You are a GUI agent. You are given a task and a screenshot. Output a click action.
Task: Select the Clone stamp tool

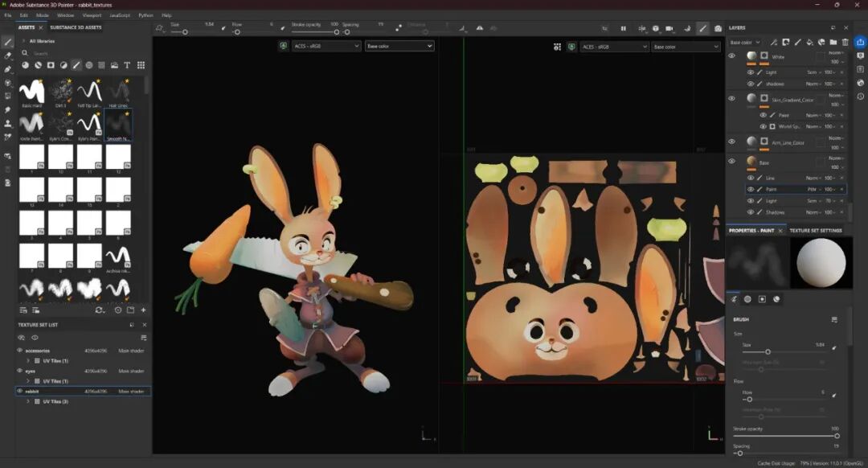[8, 123]
